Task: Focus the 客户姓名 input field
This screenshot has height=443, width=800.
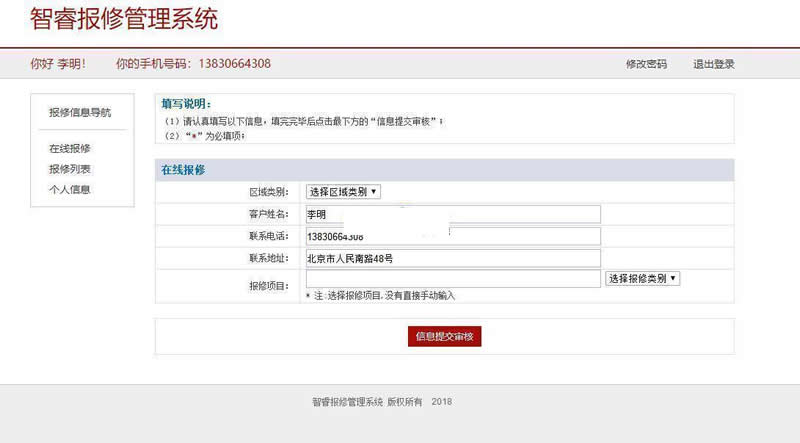Action: pos(452,214)
